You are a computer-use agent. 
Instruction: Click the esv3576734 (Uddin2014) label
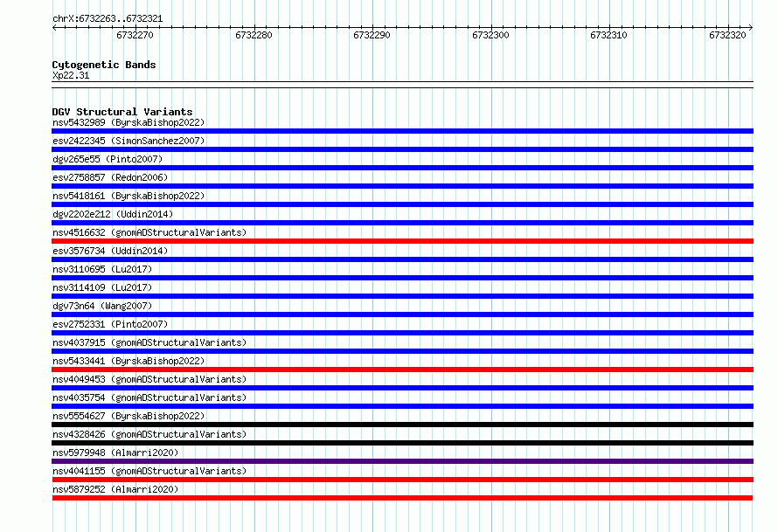110,251
